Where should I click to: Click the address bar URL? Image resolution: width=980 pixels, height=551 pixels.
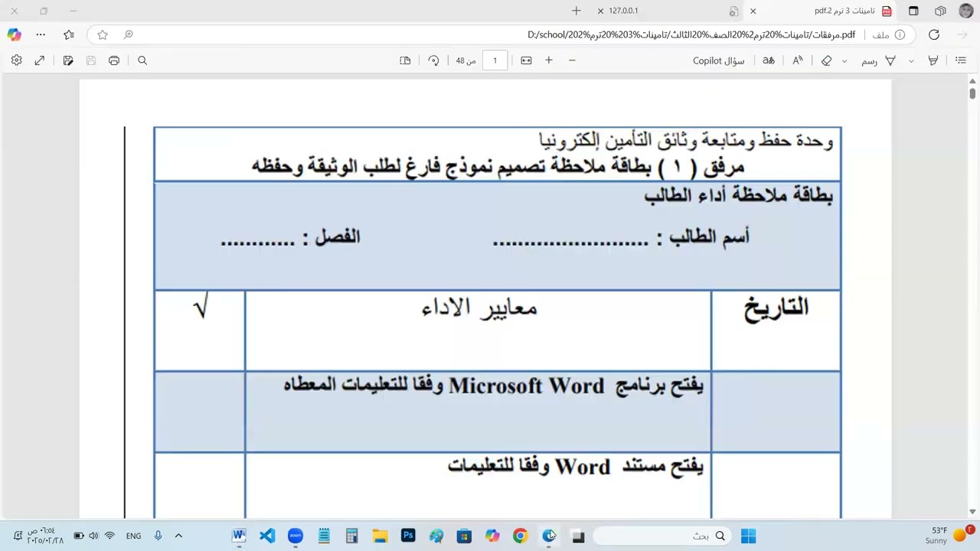pyautogui.click(x=691, y=34)
